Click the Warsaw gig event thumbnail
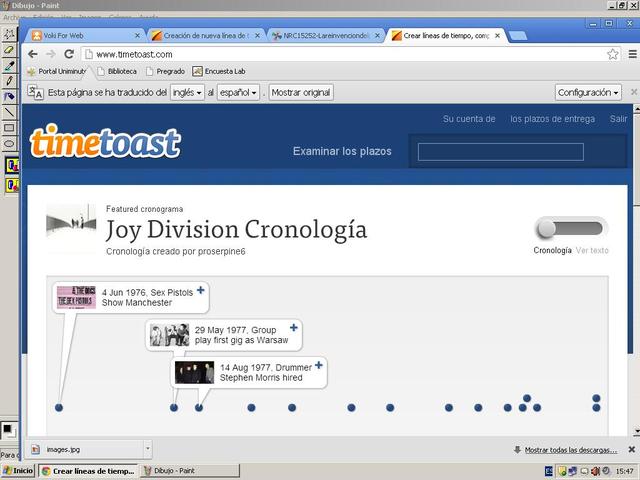 (169, 335)
